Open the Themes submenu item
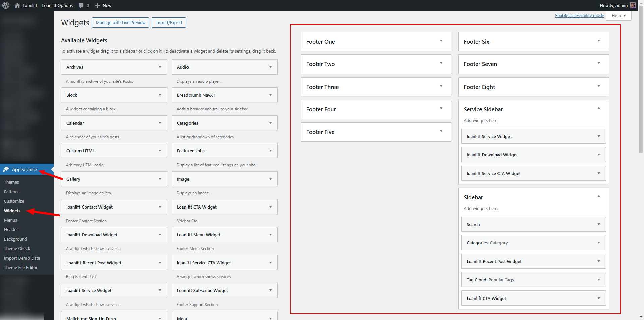 (11, 182)
